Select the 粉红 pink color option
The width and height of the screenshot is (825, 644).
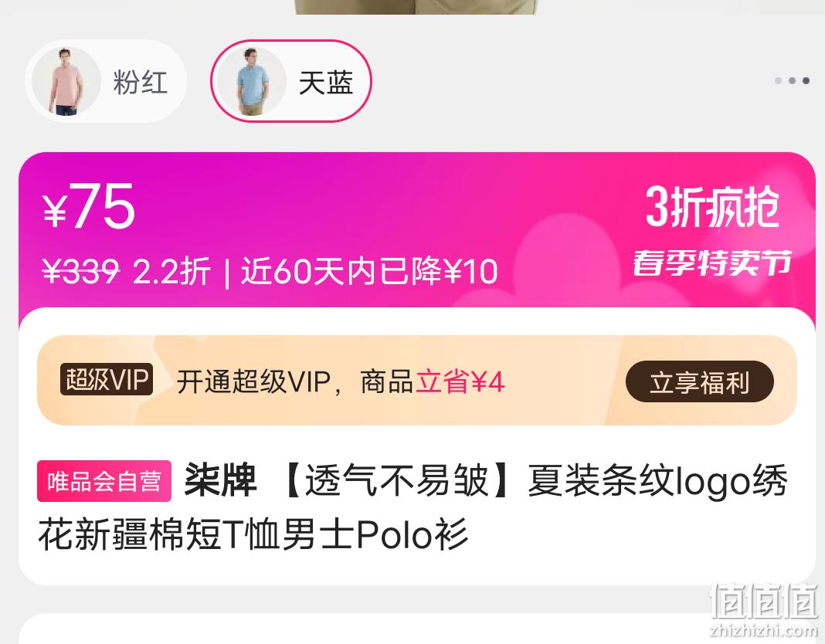click(x=106, y=82)
